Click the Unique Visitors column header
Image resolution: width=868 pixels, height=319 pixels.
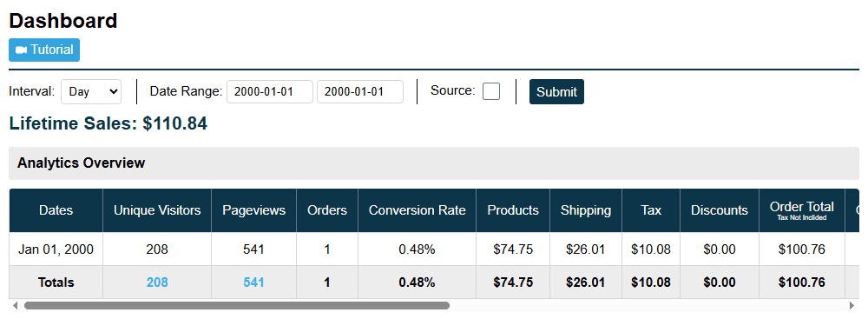click(x=157, y=210)
